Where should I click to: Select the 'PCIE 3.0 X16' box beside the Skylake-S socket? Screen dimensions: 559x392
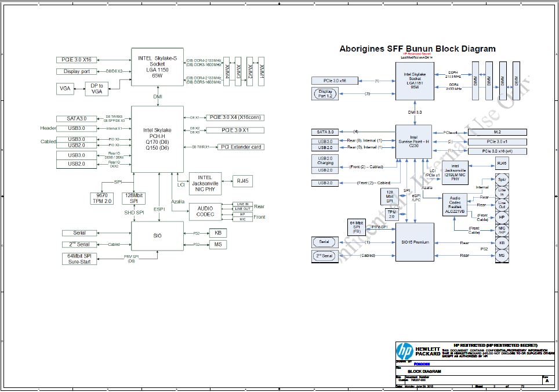click(x=77, y=60)
